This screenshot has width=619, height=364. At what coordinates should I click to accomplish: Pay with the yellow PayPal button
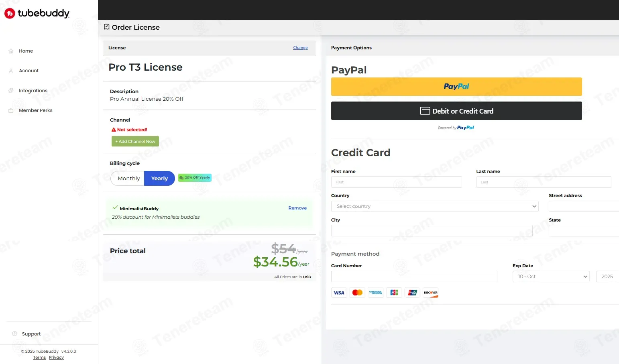(456, 87)
